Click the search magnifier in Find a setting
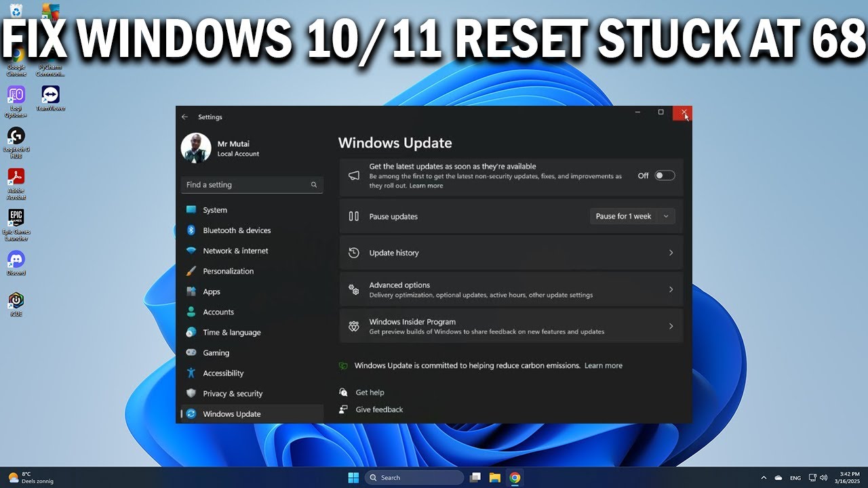868x488 pixels. pyautogui.click(x=314, y=184)
